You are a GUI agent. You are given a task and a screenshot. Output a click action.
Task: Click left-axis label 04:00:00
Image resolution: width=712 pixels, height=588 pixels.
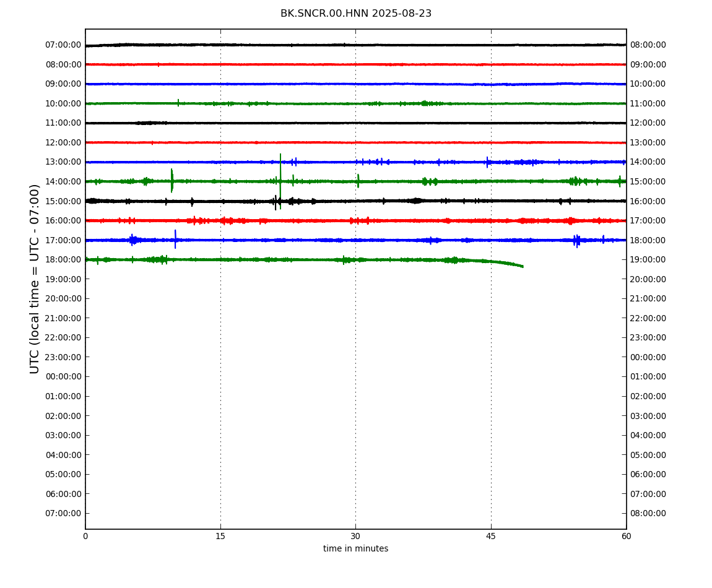[x=64, y=455]
